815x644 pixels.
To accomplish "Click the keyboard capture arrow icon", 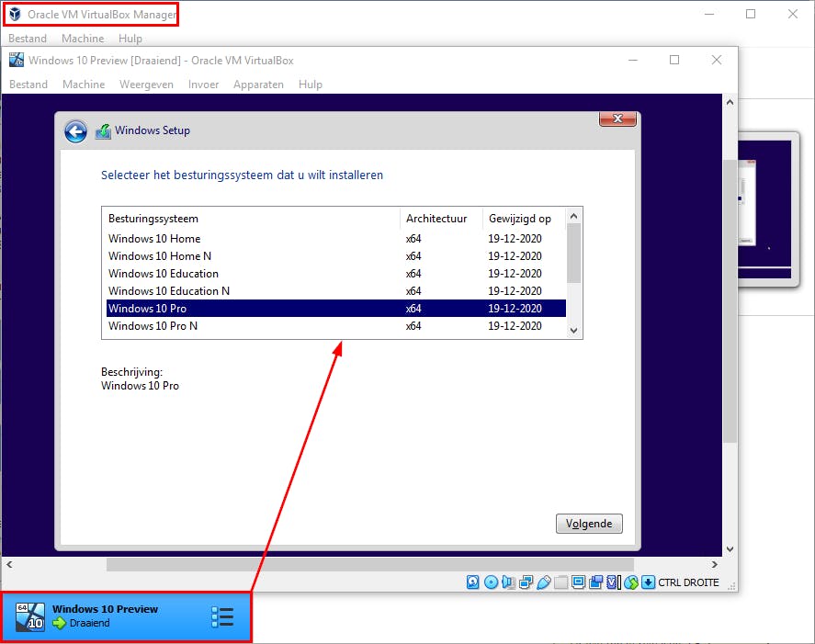I will [x=648, y=582].
